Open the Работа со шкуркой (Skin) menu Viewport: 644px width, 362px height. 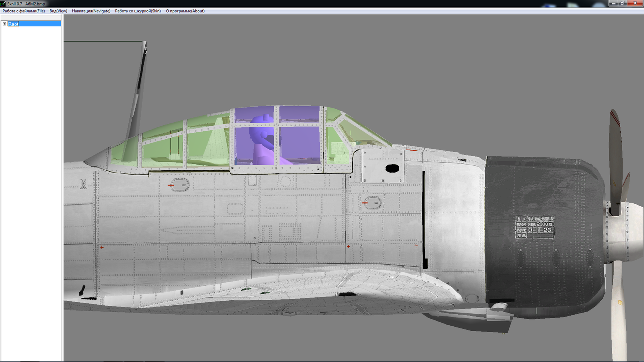(x=138, y=11)
